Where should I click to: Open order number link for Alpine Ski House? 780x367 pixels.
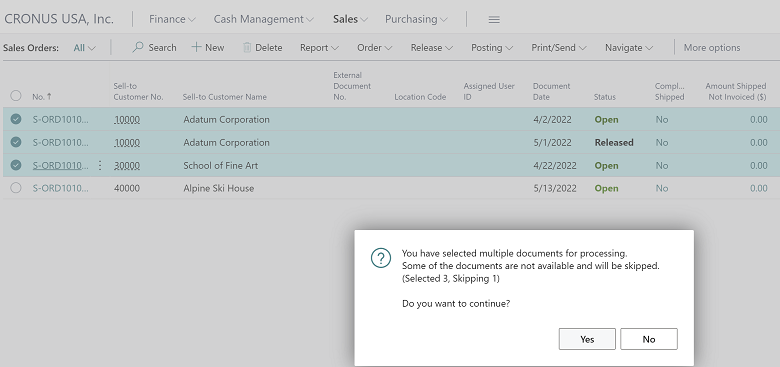pos(61,188)
